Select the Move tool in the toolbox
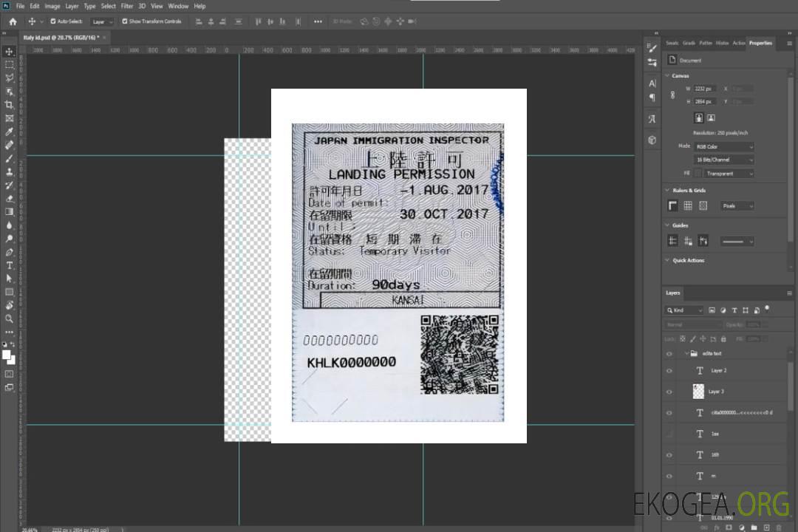This screenshot has width=798, height=532. [9, 52]
